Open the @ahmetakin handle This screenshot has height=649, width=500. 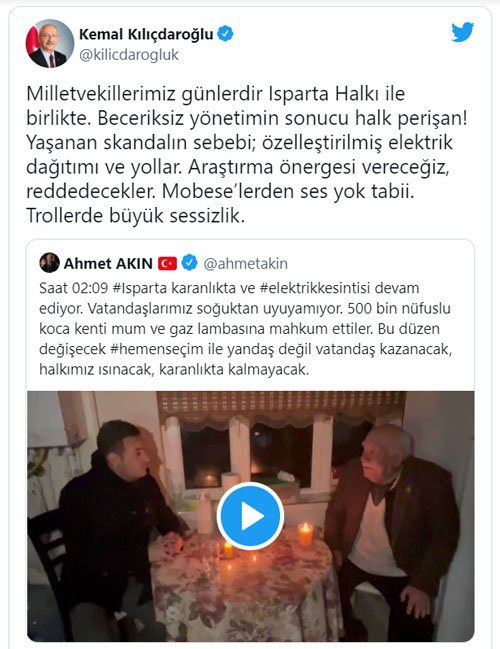245,264
